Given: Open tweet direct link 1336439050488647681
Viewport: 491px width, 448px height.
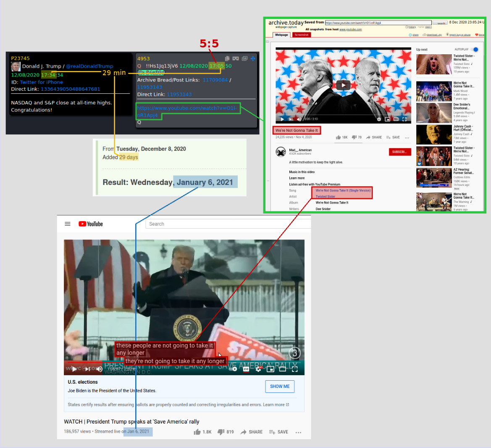Looking at the screenshot, I should click(x=71, y=89).
